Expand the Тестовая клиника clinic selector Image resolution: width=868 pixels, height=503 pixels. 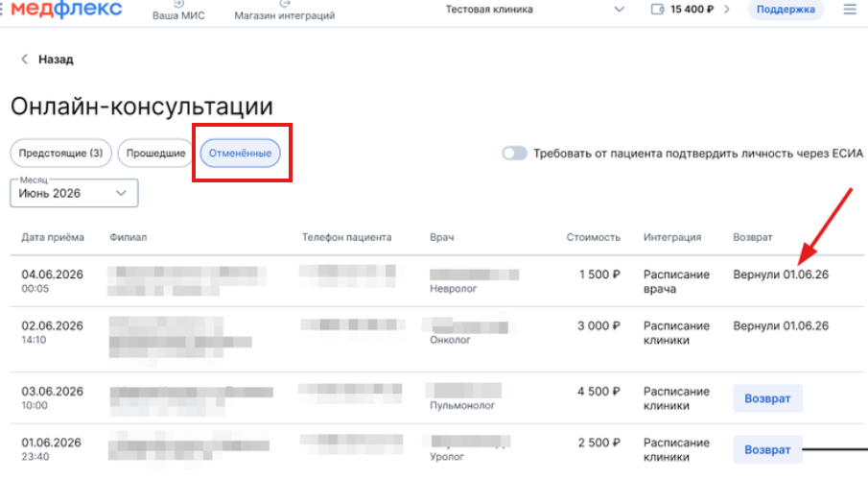point(619,10)
